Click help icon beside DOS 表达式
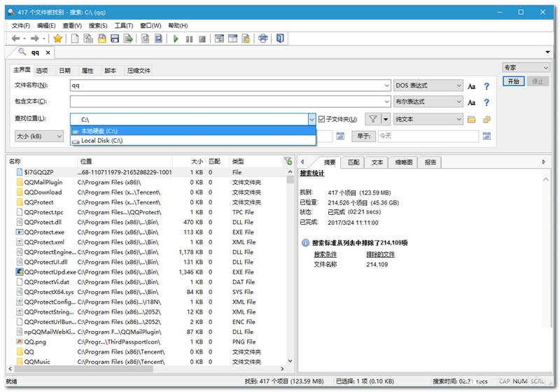Screen dimensions: 560x392 [486, 86]
